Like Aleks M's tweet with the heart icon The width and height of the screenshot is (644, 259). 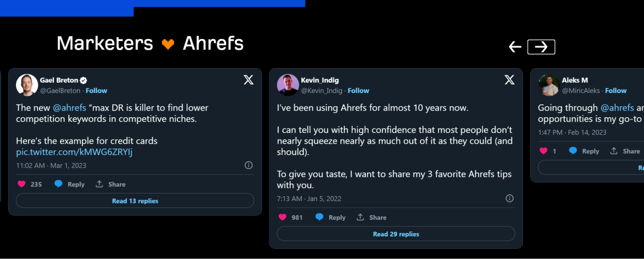pyautogui.click(x=543, y=151)
